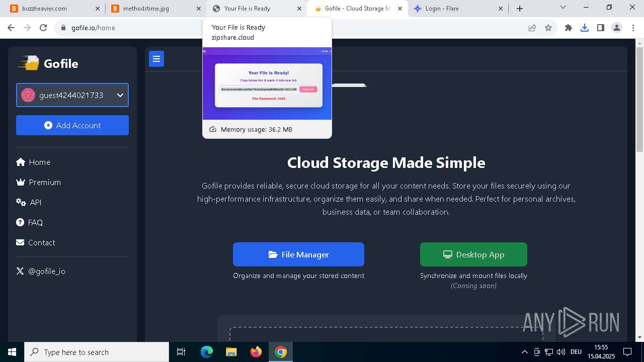Screen dimensions: 644x362
Task: Go to Home in Gofile sidebar
Action: click(33, 162)
